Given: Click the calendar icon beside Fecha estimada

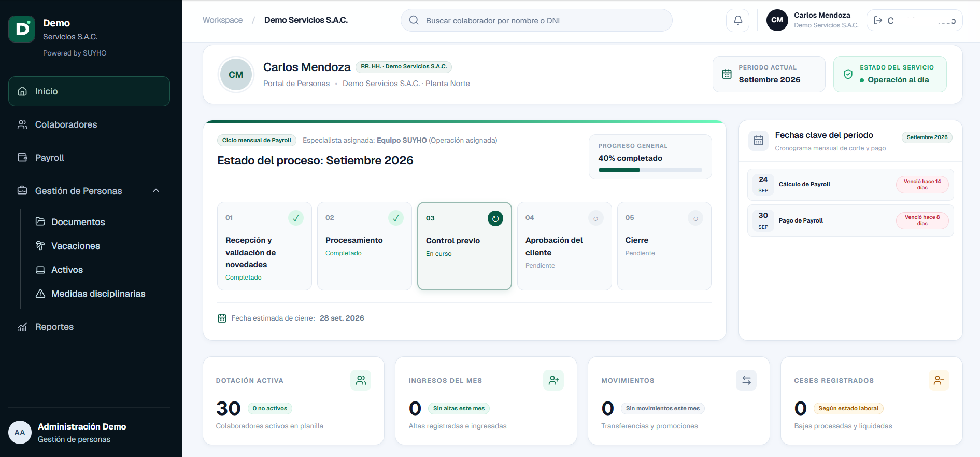Looking at the screenshot, I should tap(222, 318).
